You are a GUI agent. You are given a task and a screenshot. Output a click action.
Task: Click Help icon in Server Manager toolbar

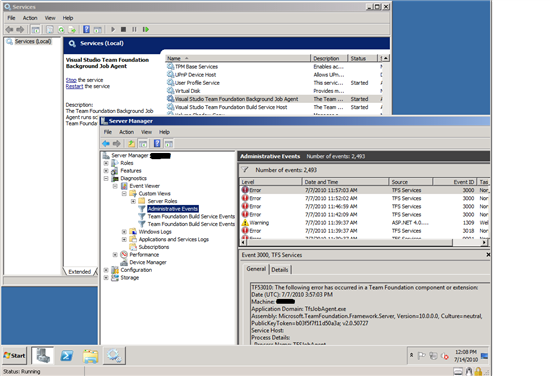[157, 143]
